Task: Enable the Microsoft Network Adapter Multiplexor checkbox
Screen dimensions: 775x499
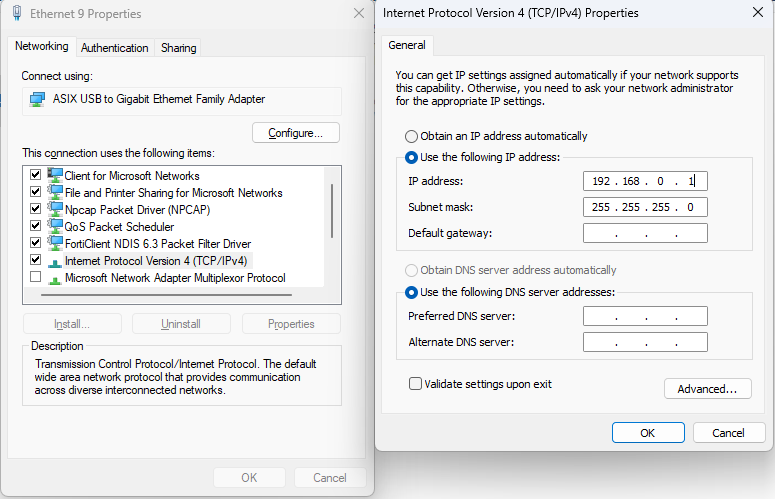Action: [x=36, y=277]
